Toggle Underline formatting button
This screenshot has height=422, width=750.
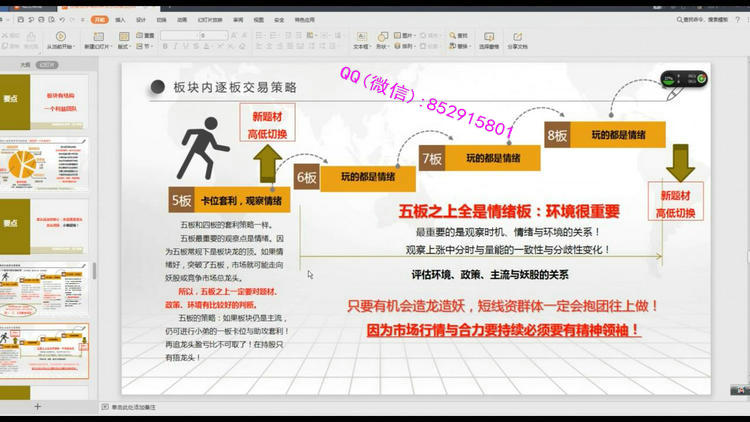pos(184,46)
